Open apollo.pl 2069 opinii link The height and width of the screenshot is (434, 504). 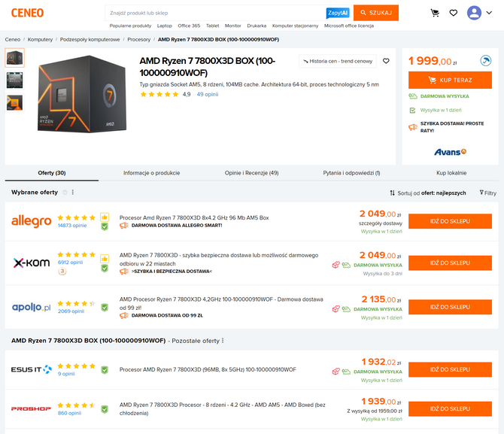pos(71,311)
